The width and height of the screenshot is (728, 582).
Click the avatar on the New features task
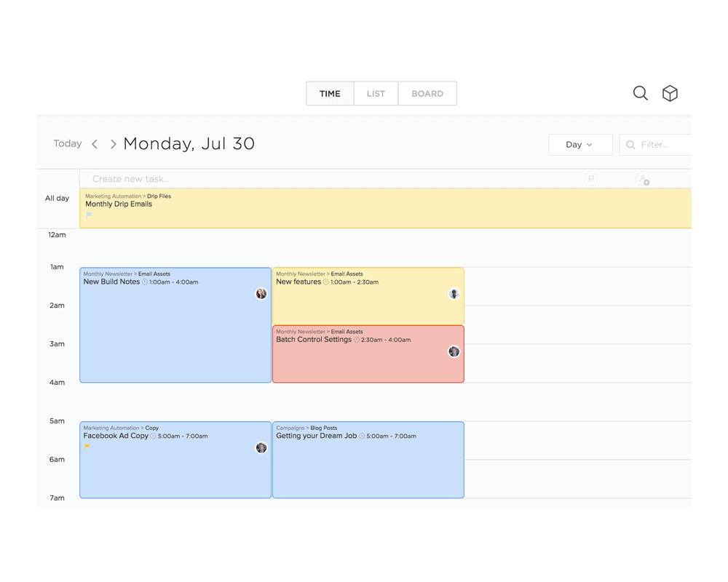point(453,293)
